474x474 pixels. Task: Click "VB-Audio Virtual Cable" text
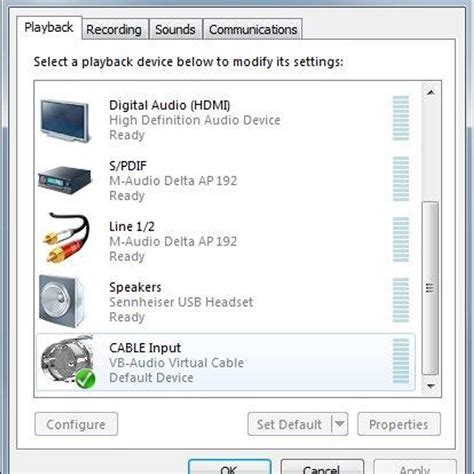tap(176, 363)
